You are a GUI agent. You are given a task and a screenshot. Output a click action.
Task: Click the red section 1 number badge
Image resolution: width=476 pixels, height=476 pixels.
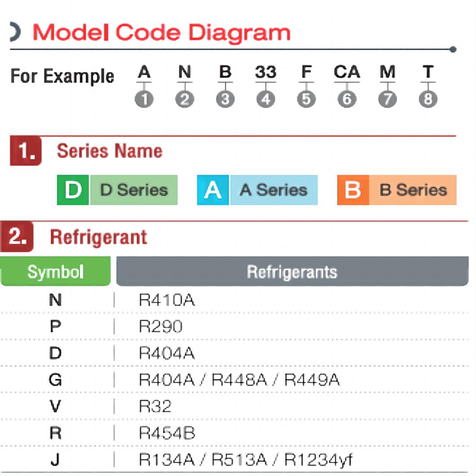click(26, 150)
